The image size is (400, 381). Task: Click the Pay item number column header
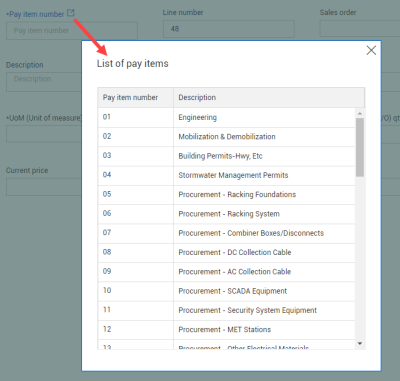(135, 98)
